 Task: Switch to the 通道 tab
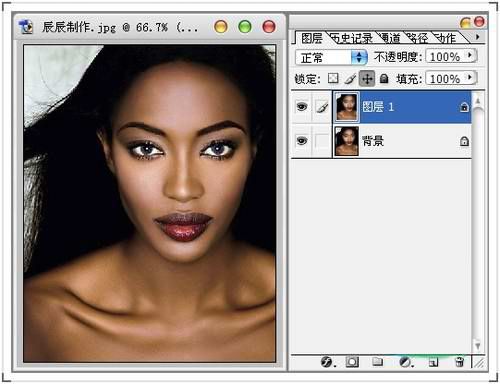tap(390, 39)
